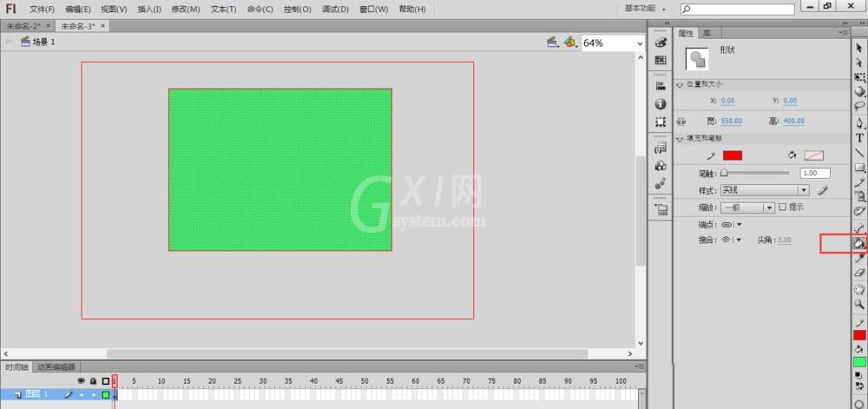Select the Line tool

click(x=859, y=153)
